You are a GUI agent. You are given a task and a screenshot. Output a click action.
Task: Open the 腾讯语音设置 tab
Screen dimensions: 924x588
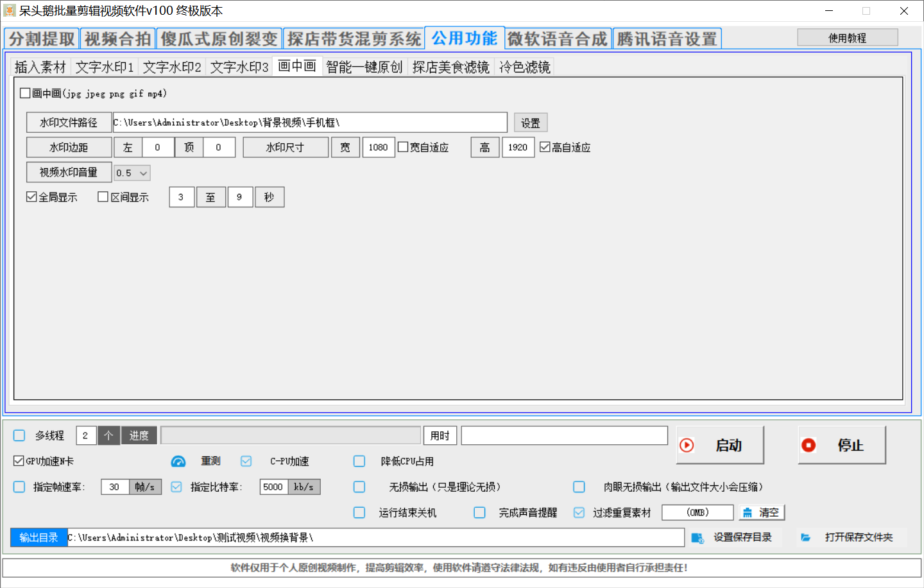(x=667, y=39)
